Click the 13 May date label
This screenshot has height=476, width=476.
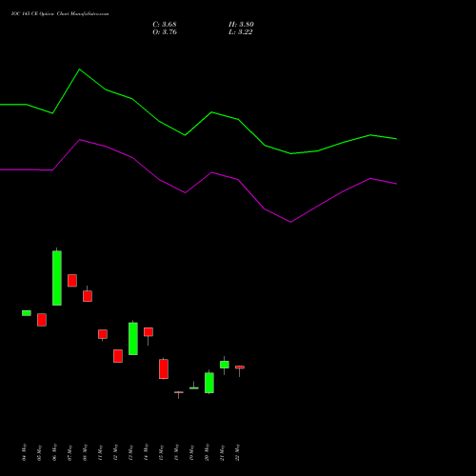(131, 452)
